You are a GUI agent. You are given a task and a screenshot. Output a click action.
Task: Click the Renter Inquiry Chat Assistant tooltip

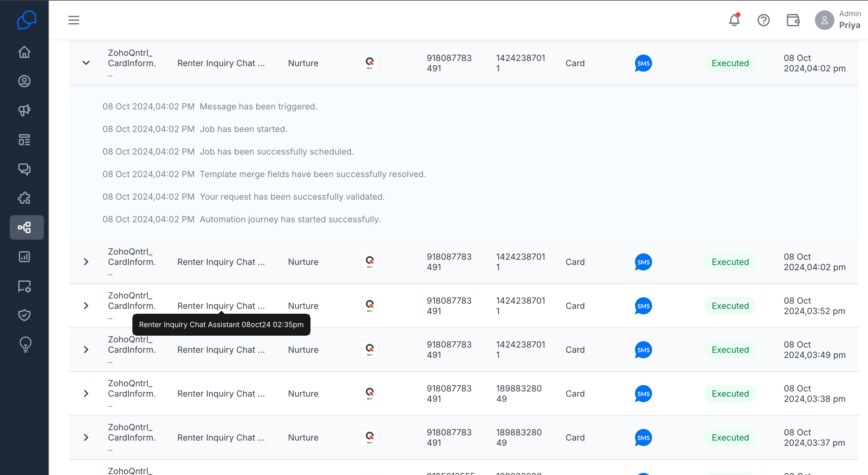tap(221, 324)
